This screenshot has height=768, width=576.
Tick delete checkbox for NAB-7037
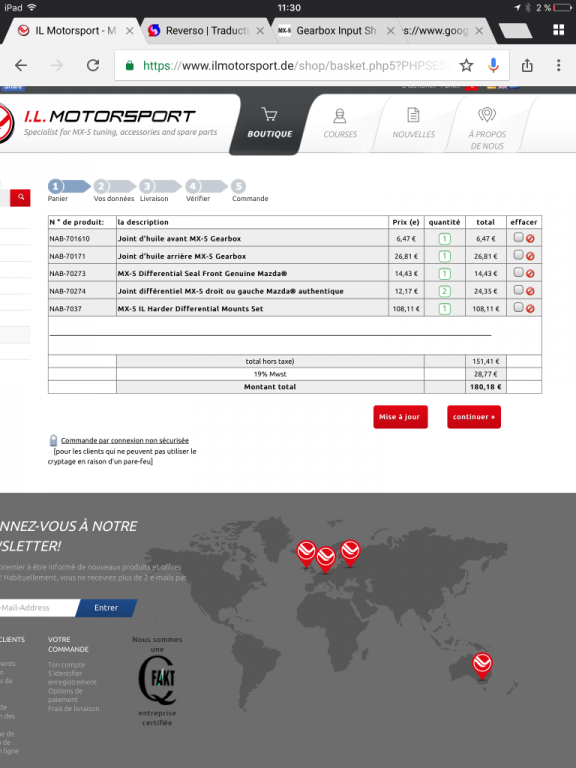[x=518, y=307]
